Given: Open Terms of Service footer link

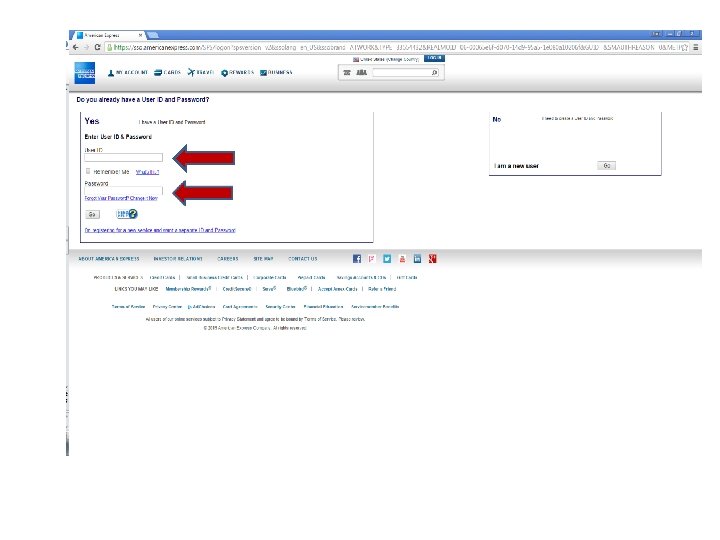Looking at the screenshot, I should click(x=129, y=307).
